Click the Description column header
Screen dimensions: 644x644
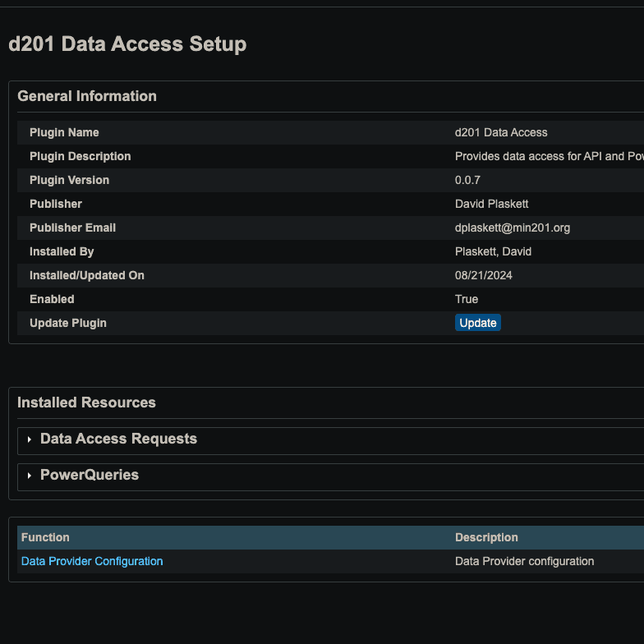pos(486,537)
